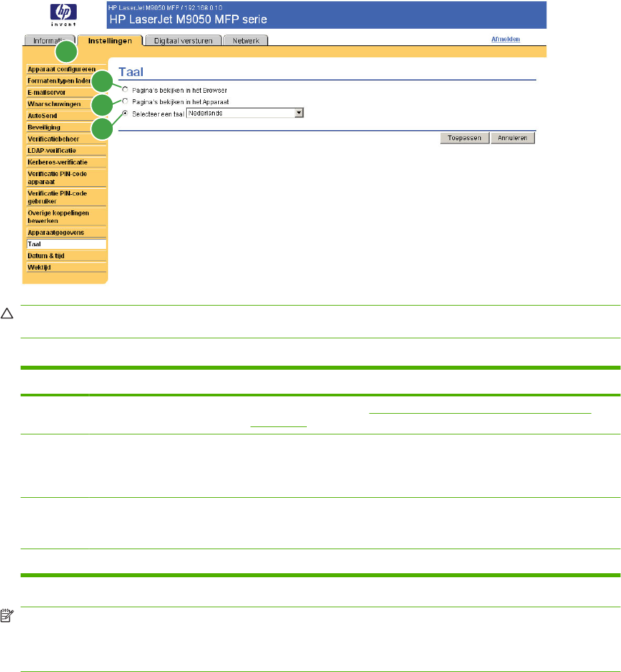
Task: Click the HP LaserJet M9050 MFP serie title
Action: tap(189, 20)
